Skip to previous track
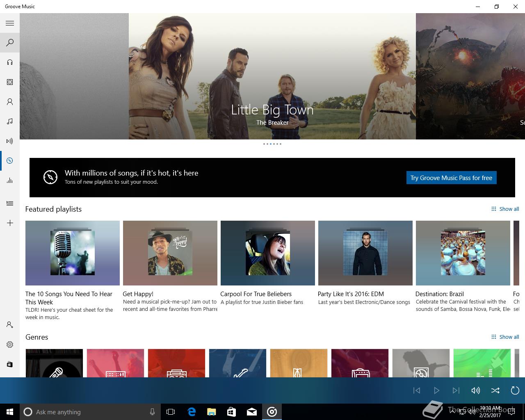525x420 pixels. click(x=417, y=390)
